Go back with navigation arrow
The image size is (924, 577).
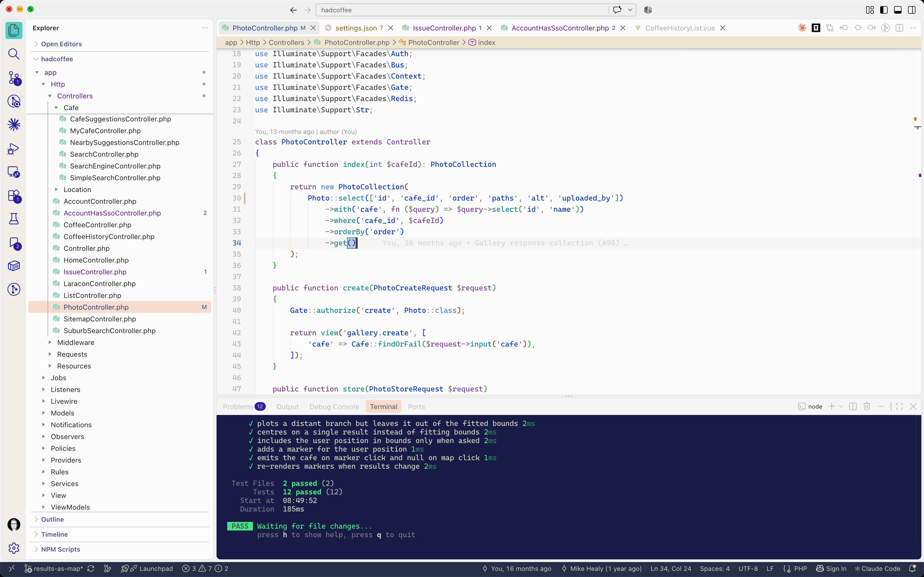(x=293, y=10)
